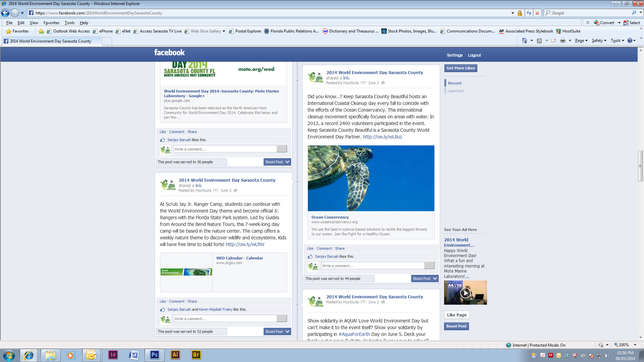Click the Read Mail envelope icon

[x=553, y=41]
